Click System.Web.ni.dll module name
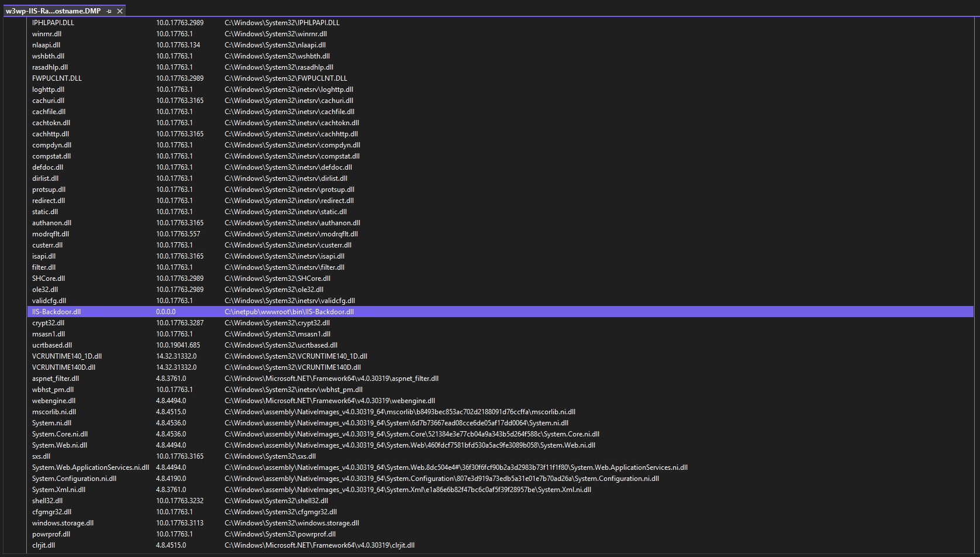The image size is (980, 557). [x=60, y=445]
